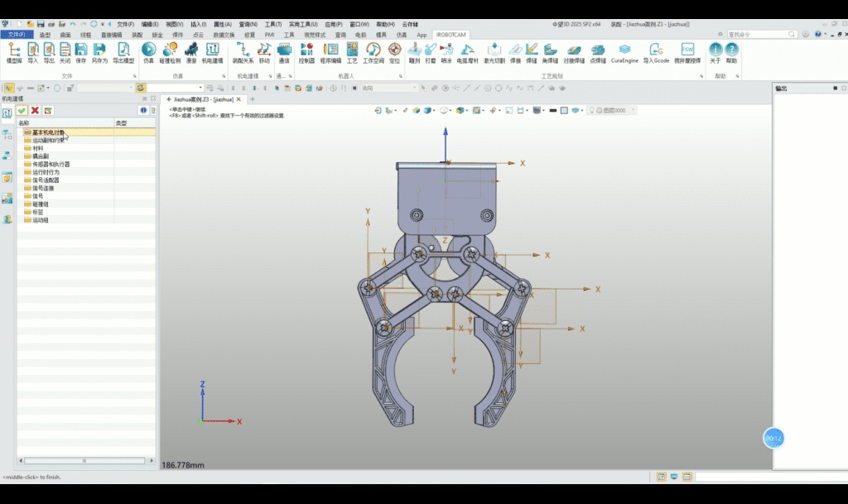848x504 pixels.
Task: Open the 文件(F) menu in menu bar
Action: coord(126,24)
